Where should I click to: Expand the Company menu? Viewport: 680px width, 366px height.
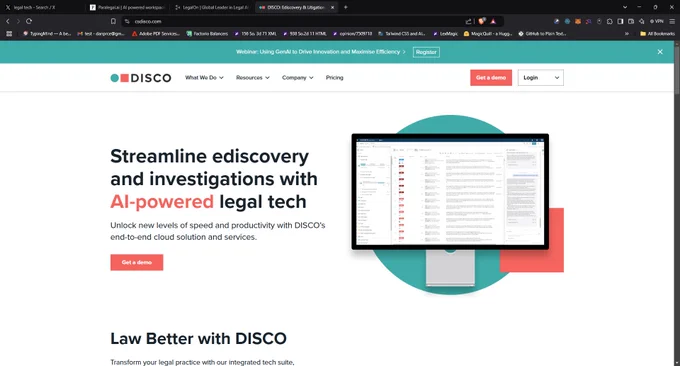[x=298, y=78]
